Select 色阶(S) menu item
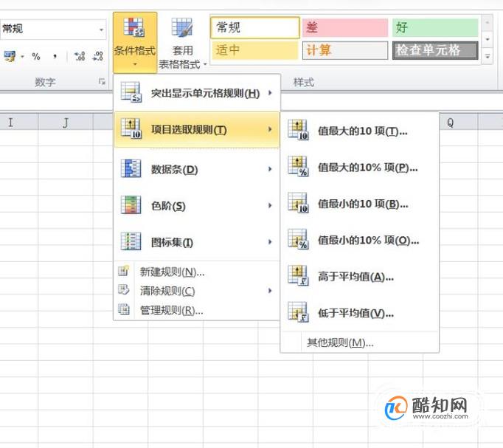503x448 pixels. [197, 205]
